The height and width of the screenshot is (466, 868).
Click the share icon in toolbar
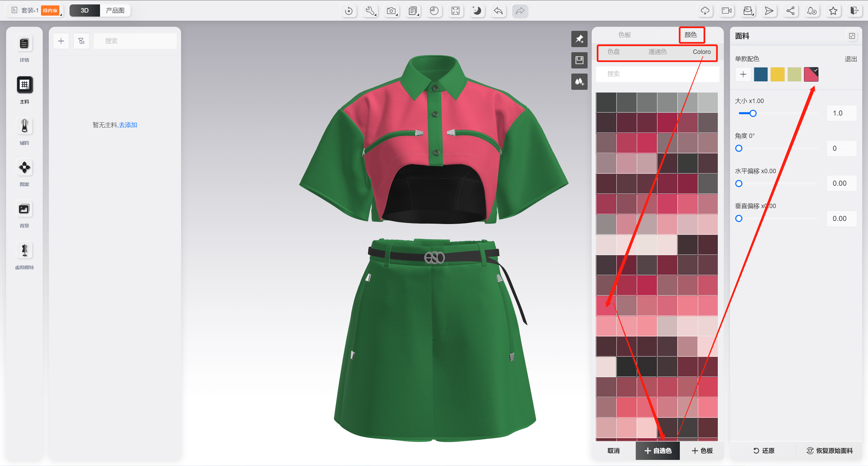click(790, 11)
